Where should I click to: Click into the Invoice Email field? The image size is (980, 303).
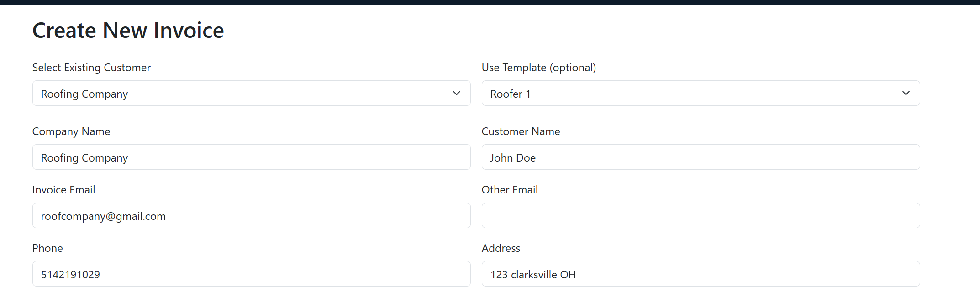pyautogui.click(x=251, y=216)
